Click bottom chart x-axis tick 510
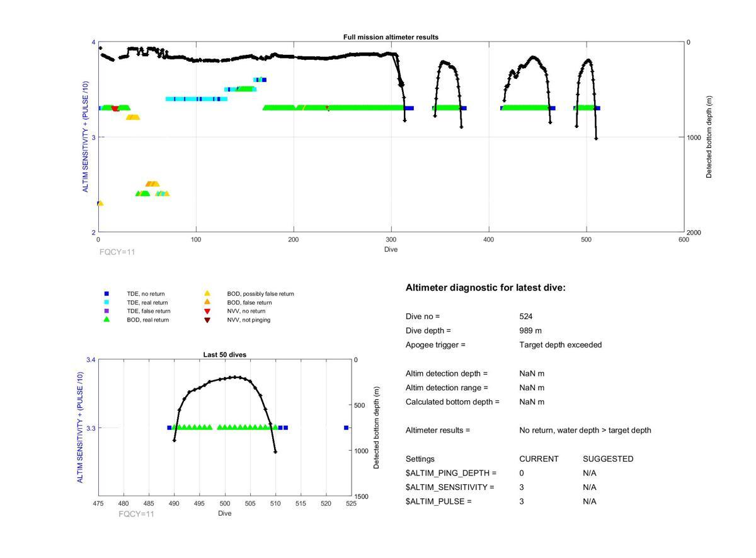 (275, 503)
